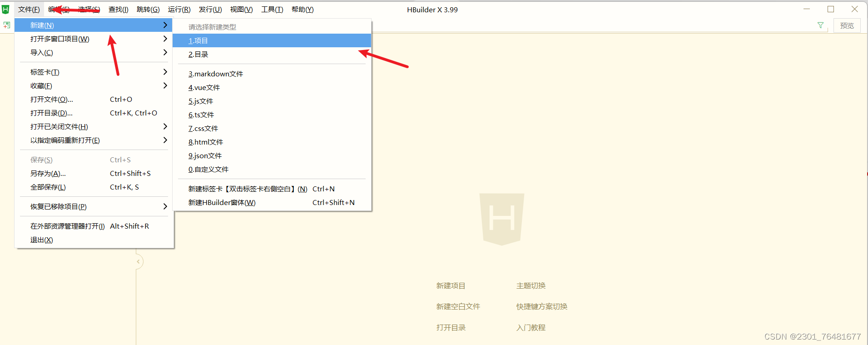868x345 pixels.
Task: Open the 入门教程 welcome link
Action: click(531, 328)
